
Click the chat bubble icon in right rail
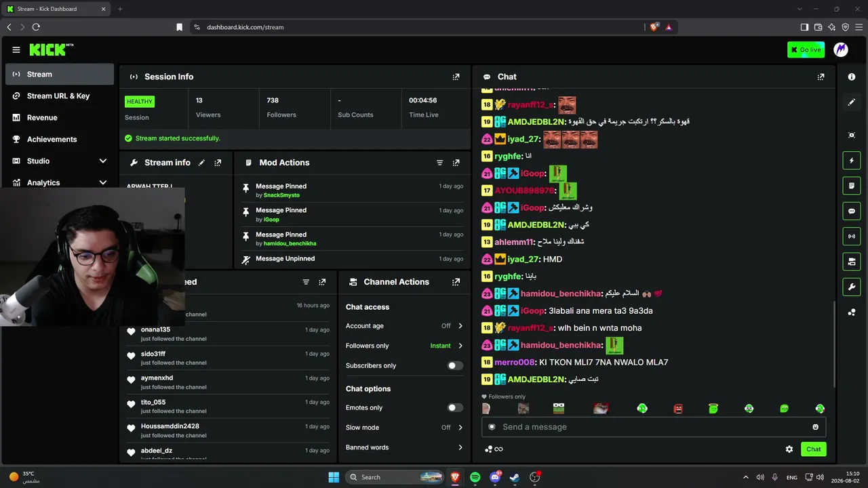click(x=852, y=211)
